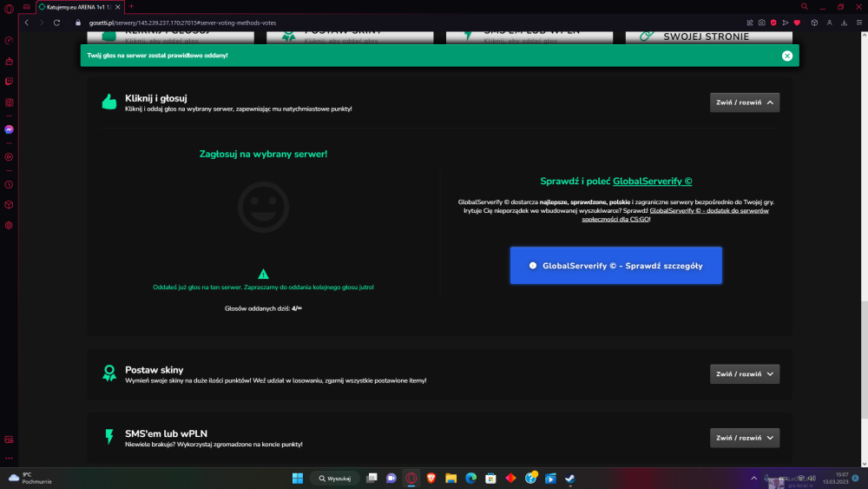Click the SMS'em lub wPLN heading
The image size is (868, 489).
[166, 433]
